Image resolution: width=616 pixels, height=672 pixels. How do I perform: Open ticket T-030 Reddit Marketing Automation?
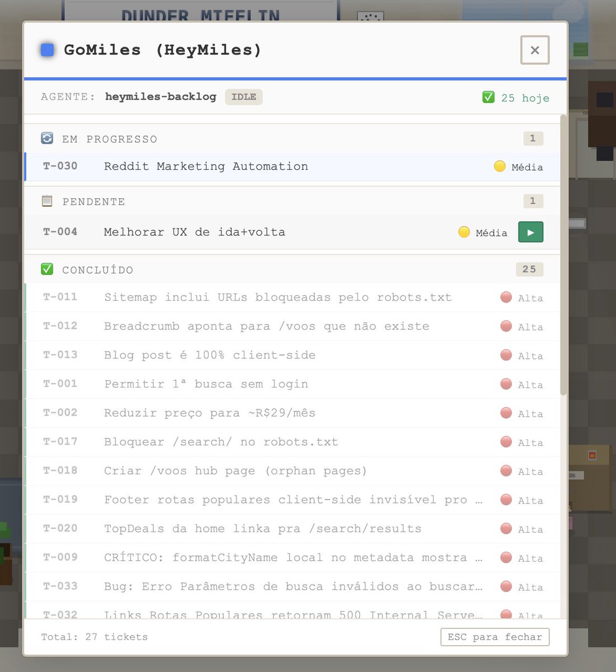click(292, 166)
